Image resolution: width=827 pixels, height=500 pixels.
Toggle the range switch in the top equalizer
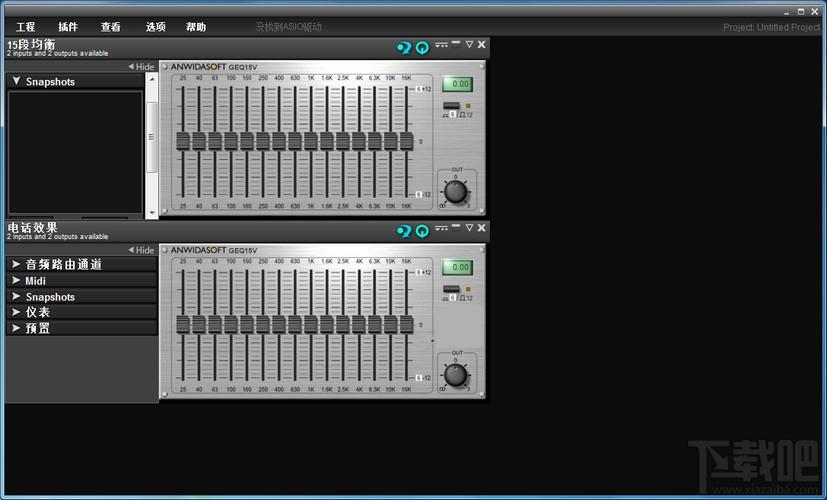coord(451,106)
